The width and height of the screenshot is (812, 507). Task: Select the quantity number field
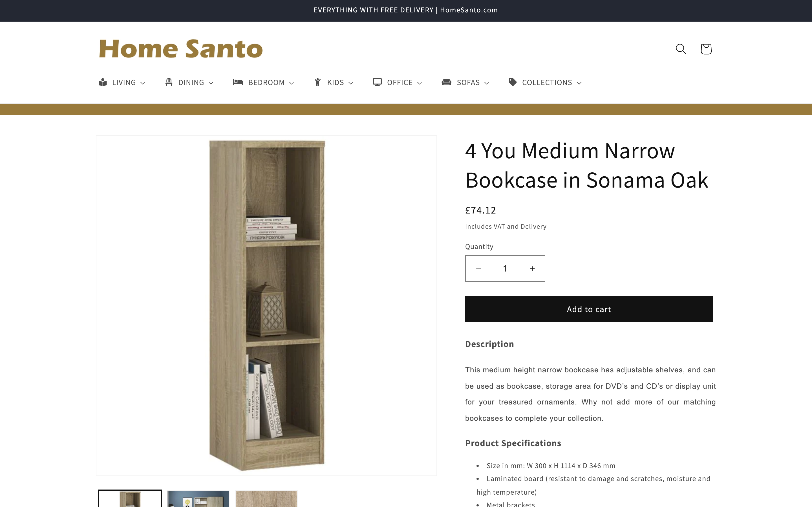tap(505, 269)
